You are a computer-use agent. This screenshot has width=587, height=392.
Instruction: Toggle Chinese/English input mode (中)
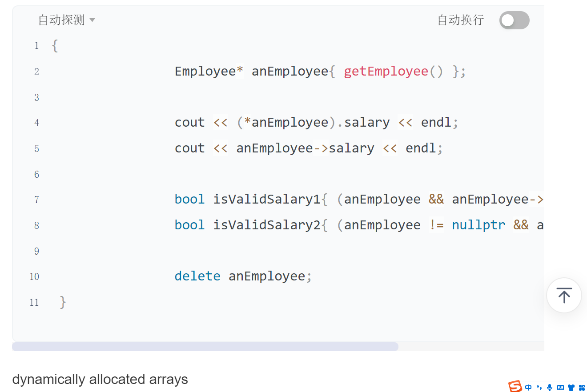(528, 387)
